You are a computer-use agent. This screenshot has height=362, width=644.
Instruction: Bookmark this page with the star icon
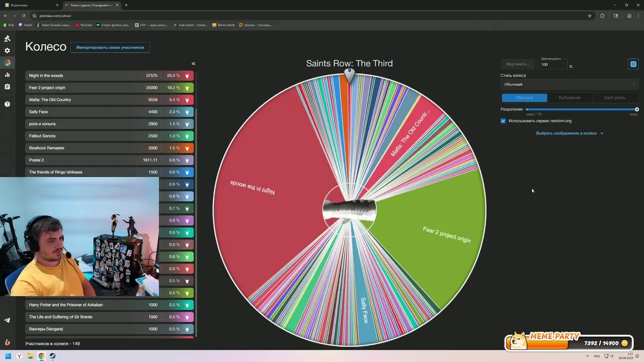pyautogui.click(x=590, y=16)
